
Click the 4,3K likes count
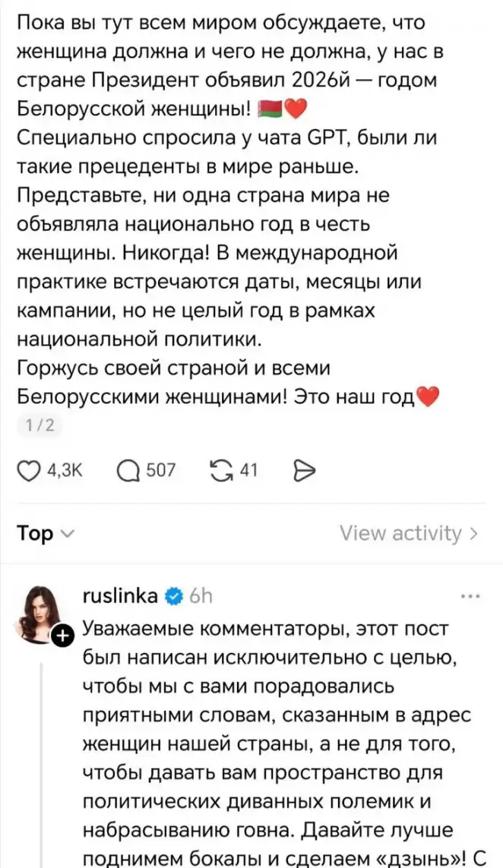coord(64,471)
